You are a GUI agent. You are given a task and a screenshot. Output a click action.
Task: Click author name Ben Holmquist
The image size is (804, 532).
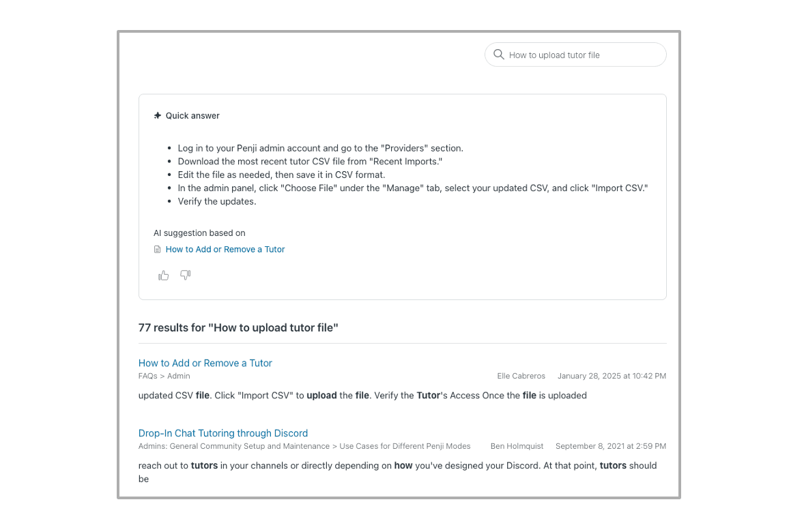pos(517,446)
